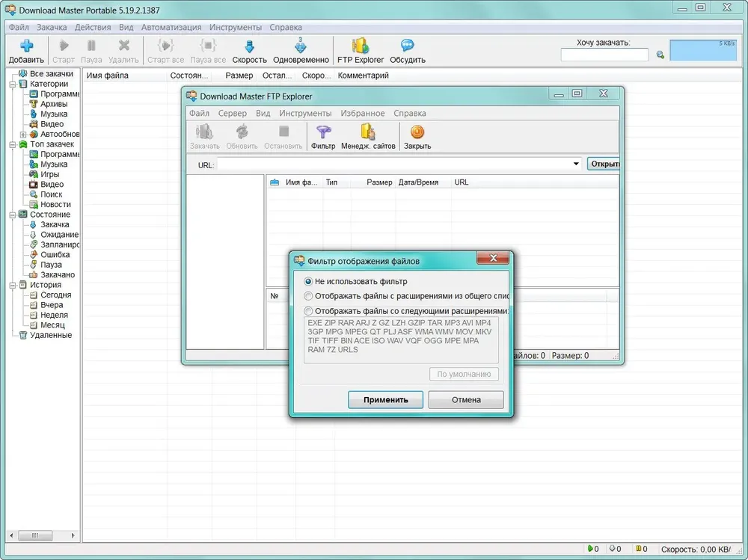The width and height of the screenshot is (748, 560).
Task: Expand the Автообновление tree node
Action: (x=23, y=135)
